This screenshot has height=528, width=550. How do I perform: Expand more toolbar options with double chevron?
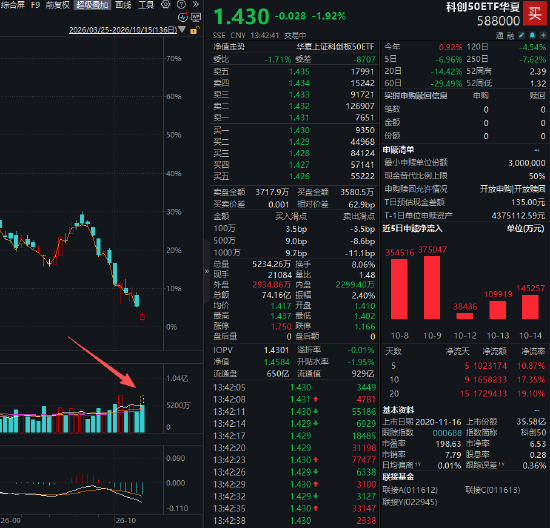tap(196, 5)
